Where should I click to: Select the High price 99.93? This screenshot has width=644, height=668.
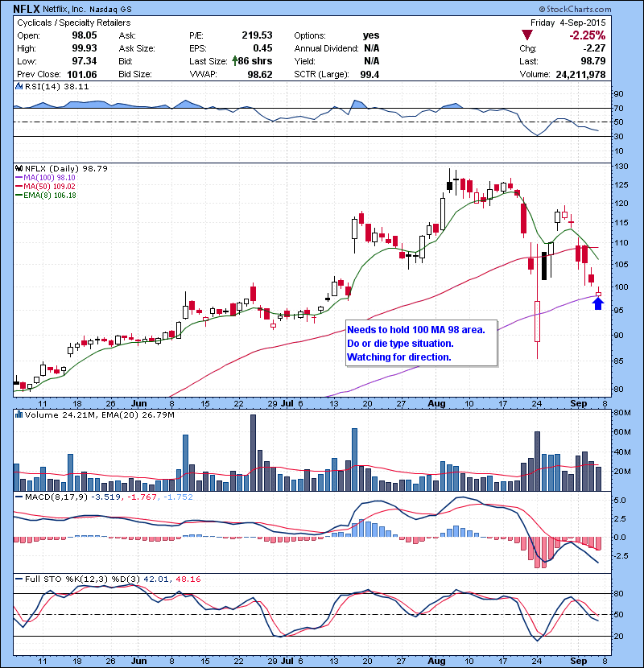[x=85, y=48]
